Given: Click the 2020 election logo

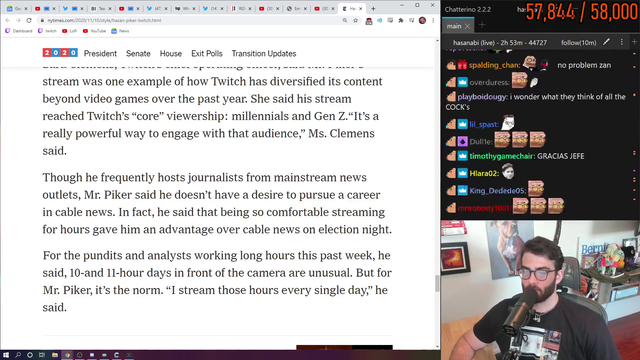Looking at the screenshot, I should [60, 53].
